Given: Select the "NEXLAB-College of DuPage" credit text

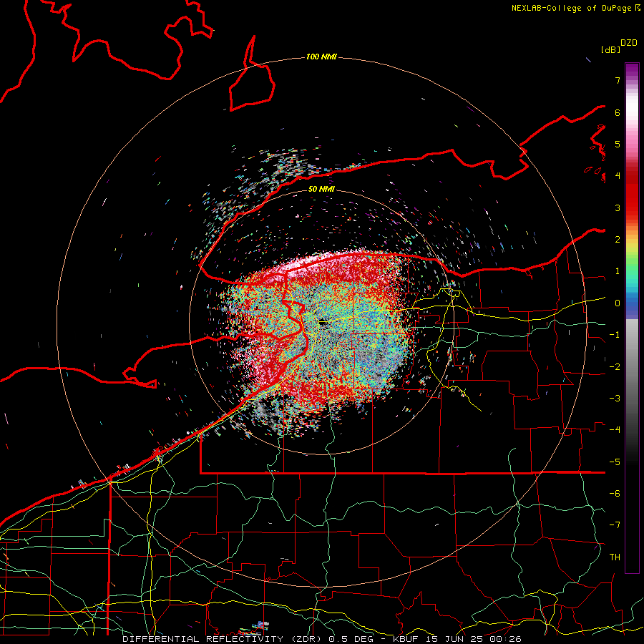Looking at the screenshot, I should tap(572, 8).
